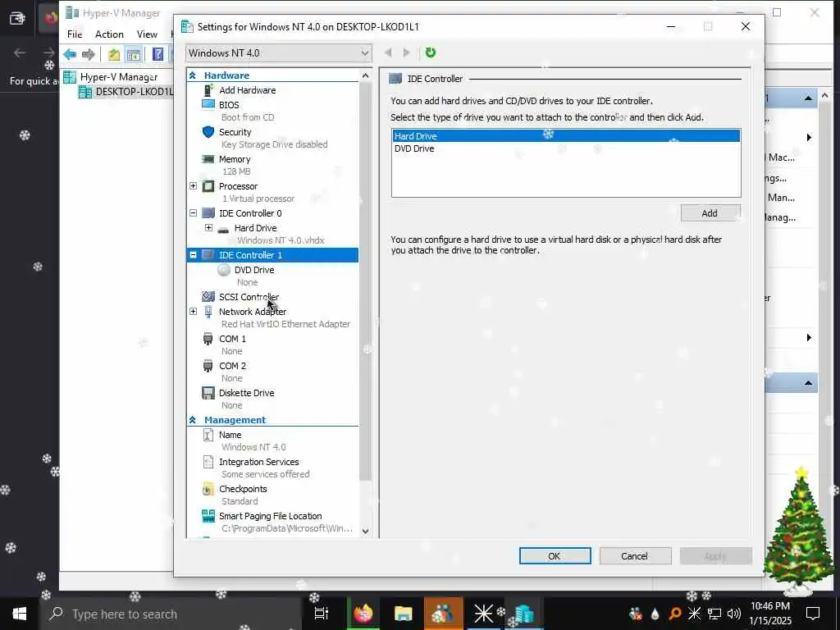Image resolution: width=840 pixels, height=630 pixels.
Task: Open the Checkpoints setting
Action: pyautogui.click(x=243, y=489)
